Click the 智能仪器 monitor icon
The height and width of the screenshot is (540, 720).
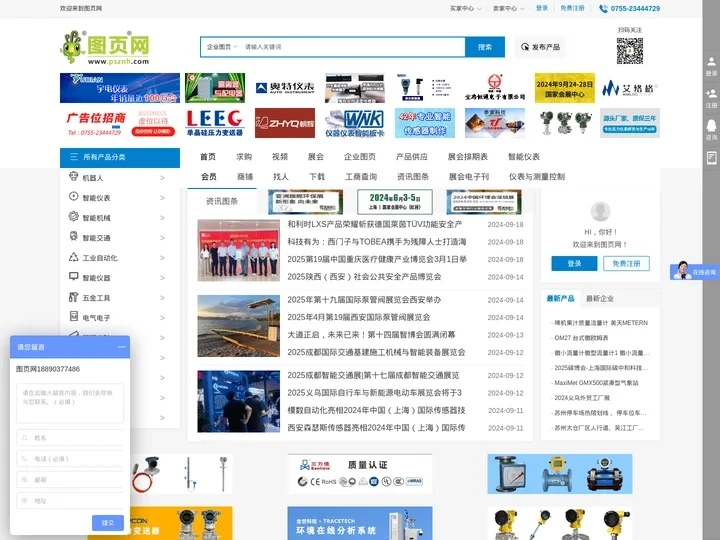[x=73, y=276]
